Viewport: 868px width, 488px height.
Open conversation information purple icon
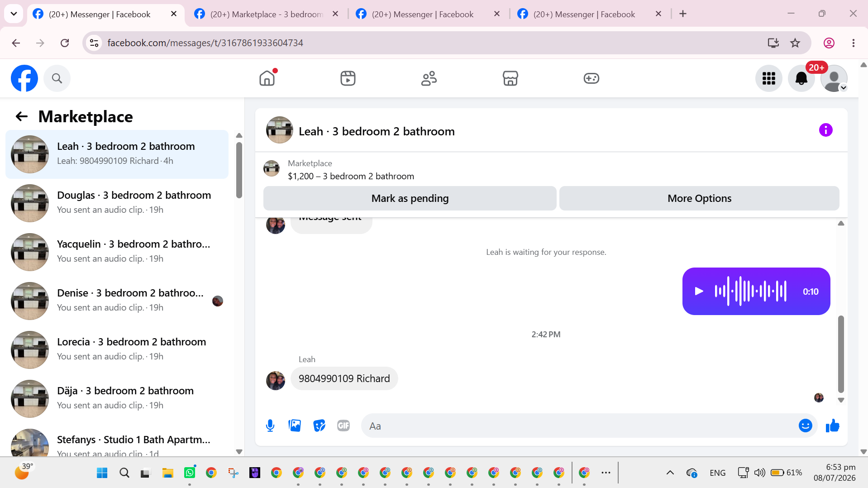tap(826, 130)
